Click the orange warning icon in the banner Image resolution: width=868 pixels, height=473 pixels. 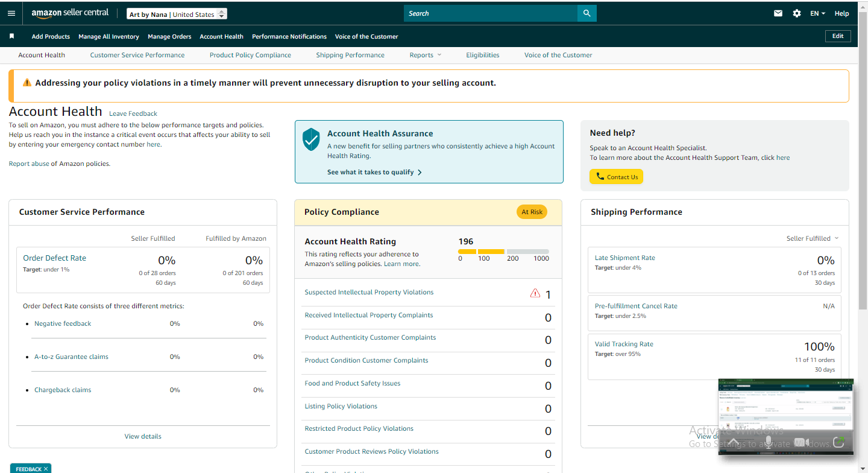pyautogui.click(x=27, y=83)
